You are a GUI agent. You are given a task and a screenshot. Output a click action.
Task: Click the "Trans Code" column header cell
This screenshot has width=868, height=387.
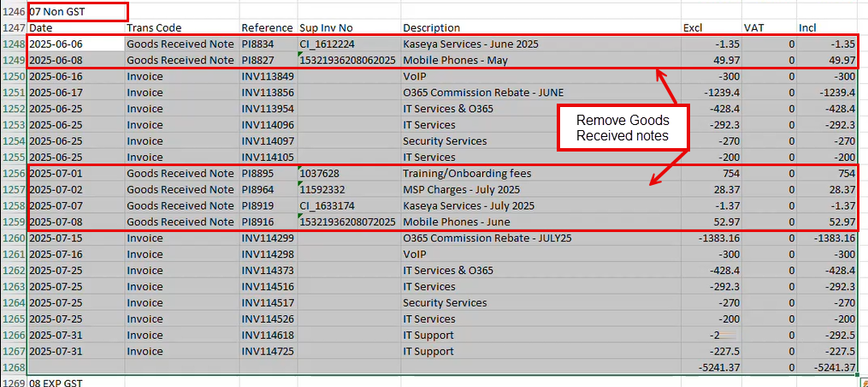click(154, 28)
